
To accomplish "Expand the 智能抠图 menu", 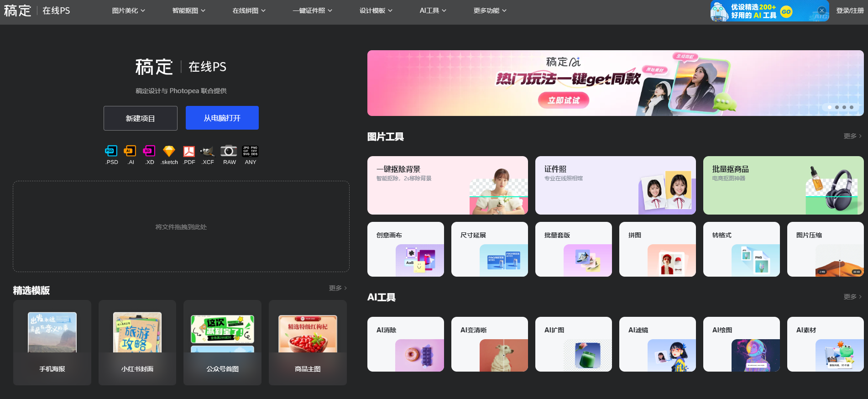I will click(188, 10).
